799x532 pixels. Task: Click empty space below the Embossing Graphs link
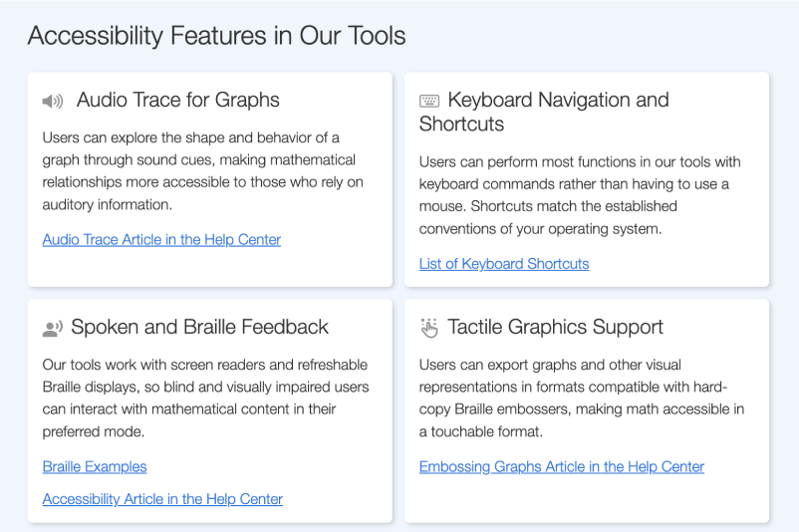click(x=586, y=498)
